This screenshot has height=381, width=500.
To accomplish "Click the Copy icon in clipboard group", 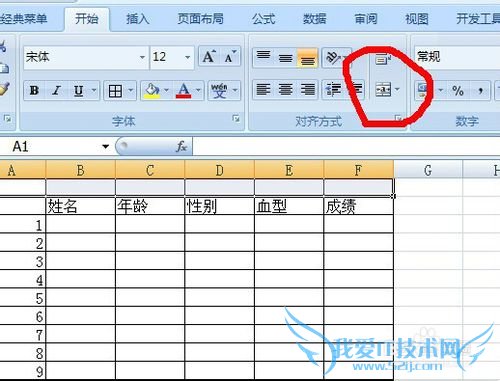I will (4, 68).
